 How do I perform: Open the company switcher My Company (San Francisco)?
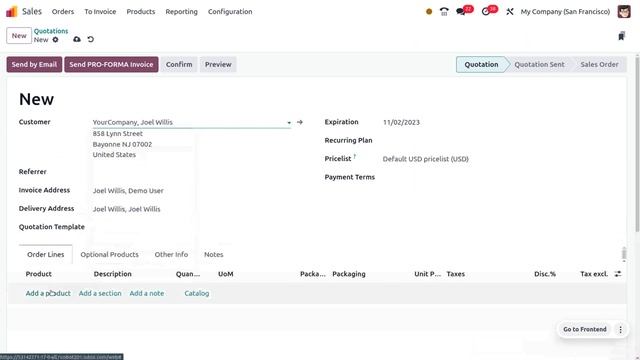565,12
